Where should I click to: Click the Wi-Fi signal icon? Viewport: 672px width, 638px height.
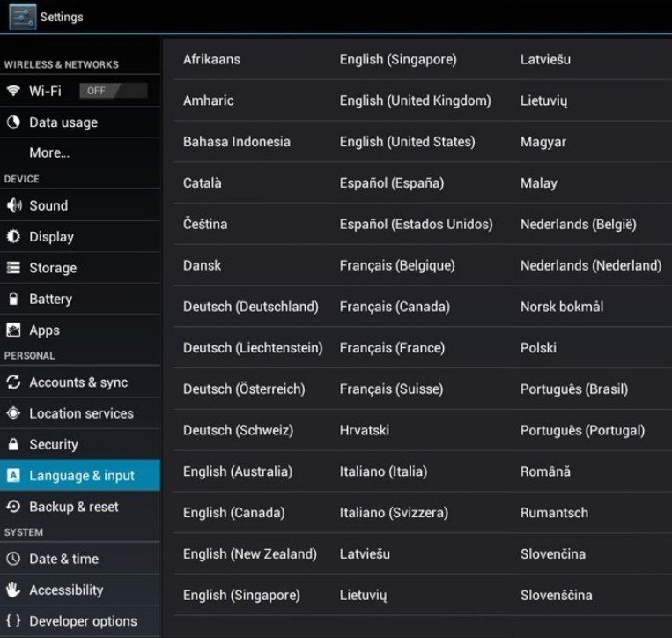[x=13, y=91]
